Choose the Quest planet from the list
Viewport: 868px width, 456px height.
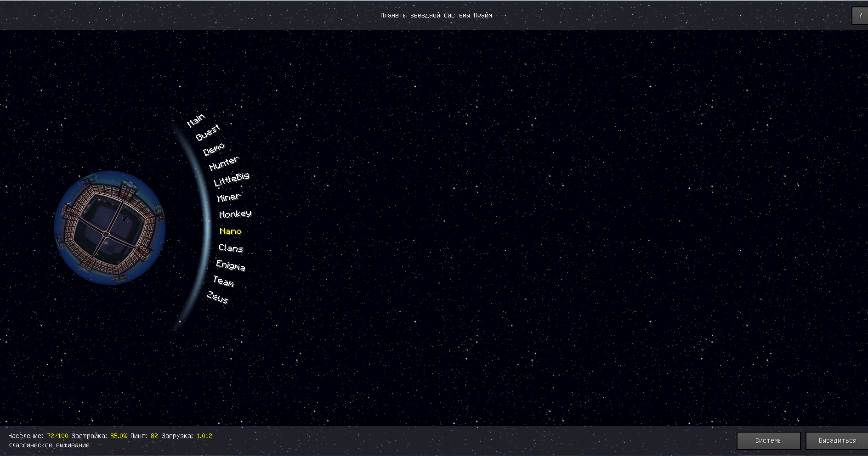[x=208, y=133]
